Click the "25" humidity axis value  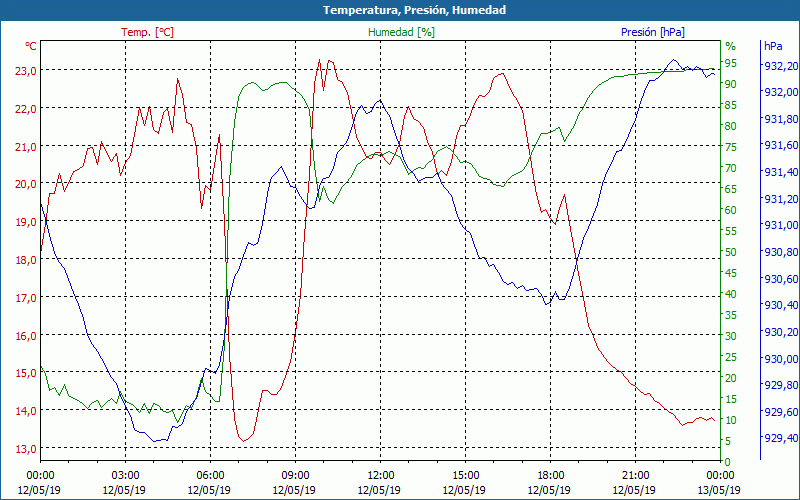731,357
